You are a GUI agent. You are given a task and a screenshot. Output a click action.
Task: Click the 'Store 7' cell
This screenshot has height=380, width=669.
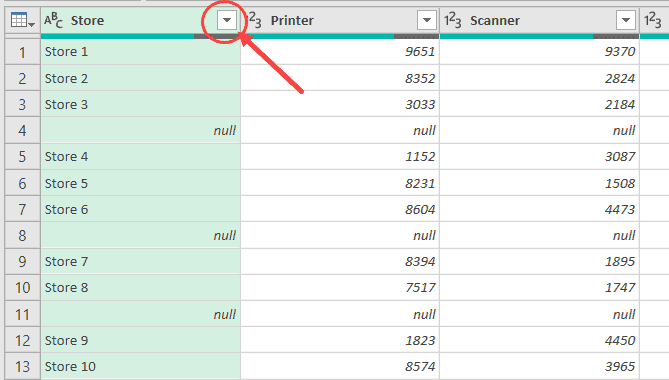140,261
